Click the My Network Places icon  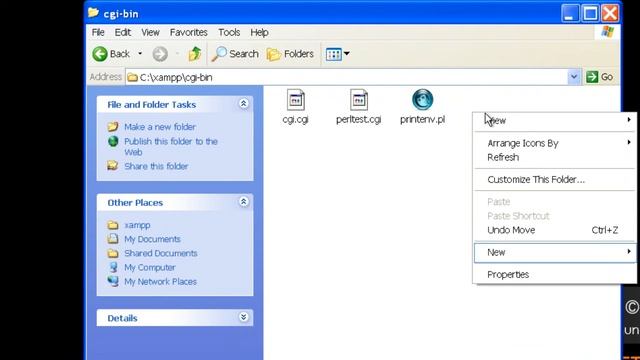click(113, 281)
